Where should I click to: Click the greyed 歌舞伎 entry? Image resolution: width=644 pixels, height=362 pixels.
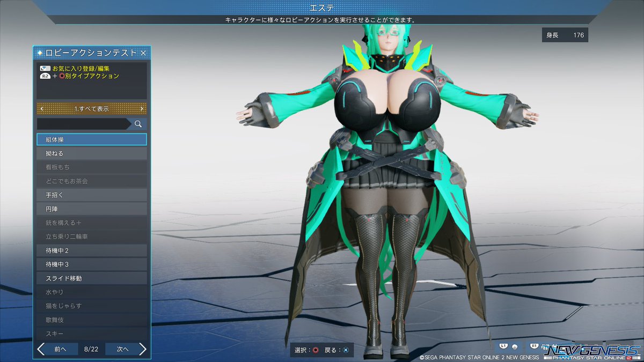[92, 320]
